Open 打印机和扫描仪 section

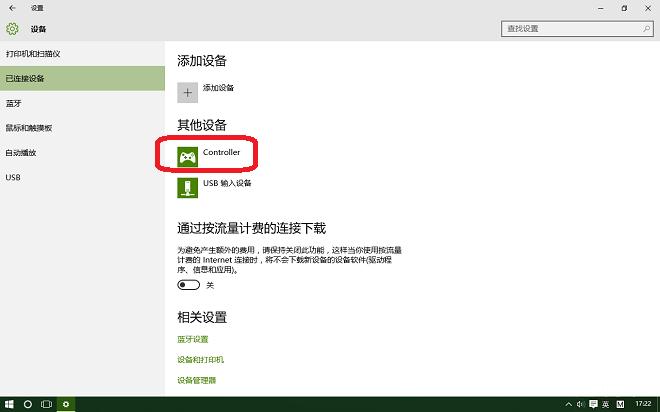[82, 54]
